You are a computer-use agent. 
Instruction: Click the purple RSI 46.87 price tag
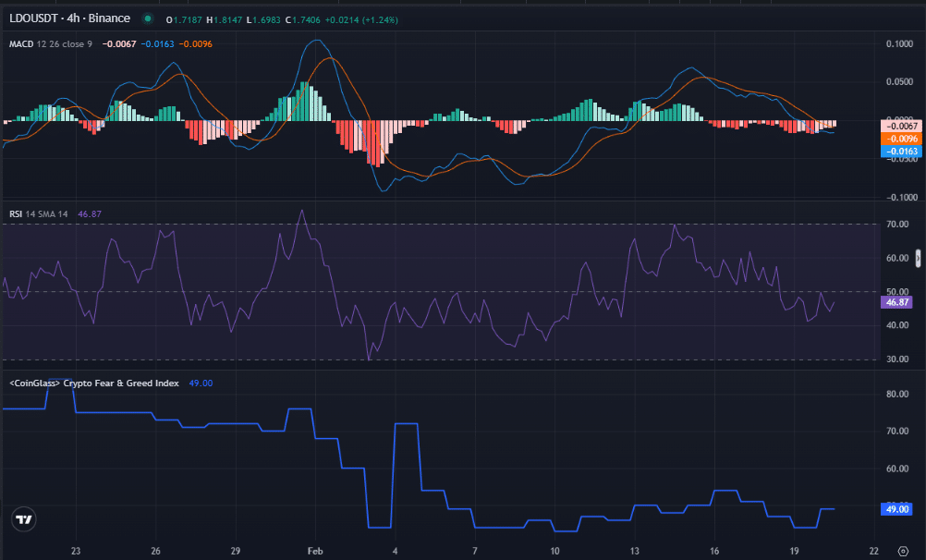[898, 302]
